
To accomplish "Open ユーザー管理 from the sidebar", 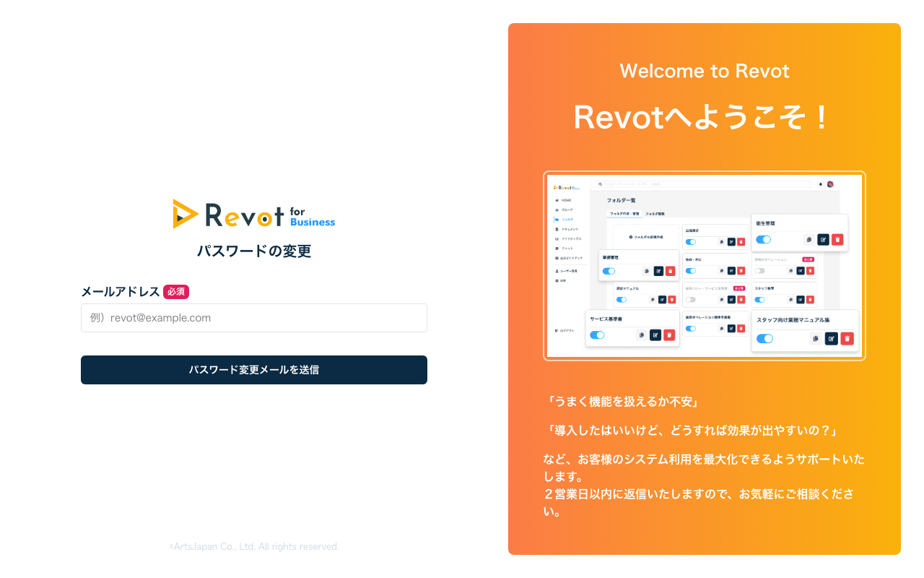I will point(557,272).
